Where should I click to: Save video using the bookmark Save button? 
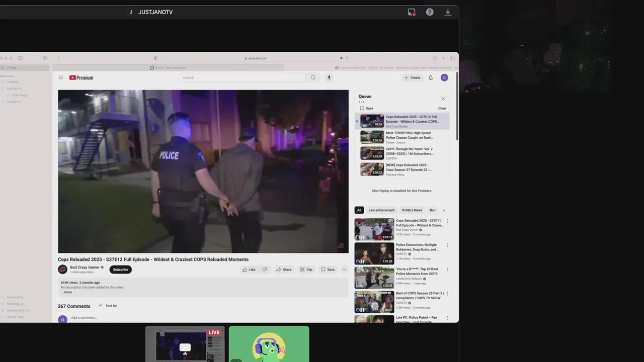tap(328, 269)
